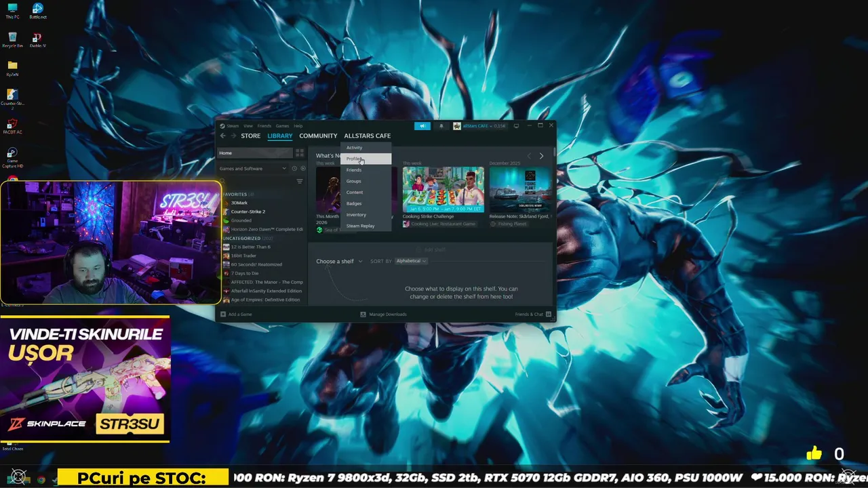Show next What's New items arrow
Image resolution: width=868 pixels, height=488 pixels.
click(541, 156)
